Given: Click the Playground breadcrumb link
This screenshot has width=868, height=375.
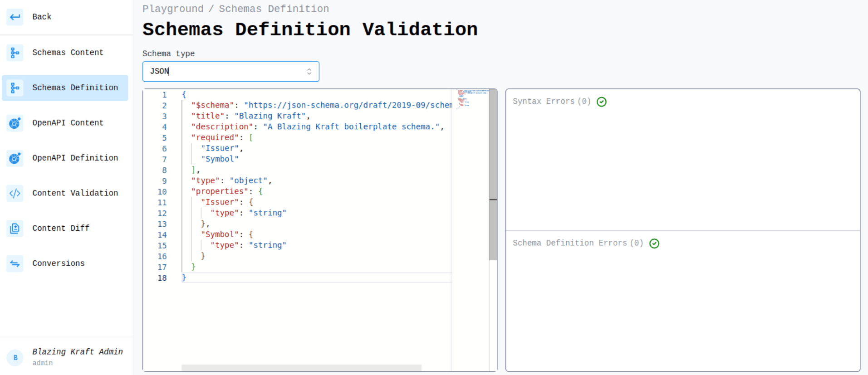Looking at the screenshot, I should [173, 9].
